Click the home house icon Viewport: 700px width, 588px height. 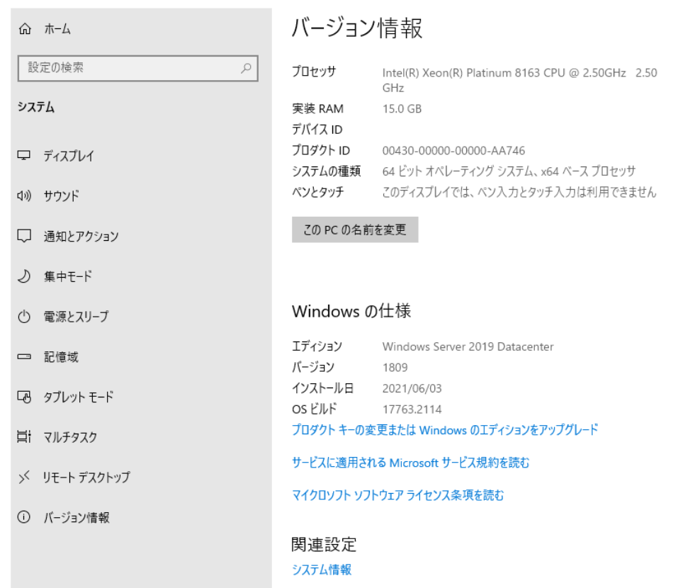point(24,28)
